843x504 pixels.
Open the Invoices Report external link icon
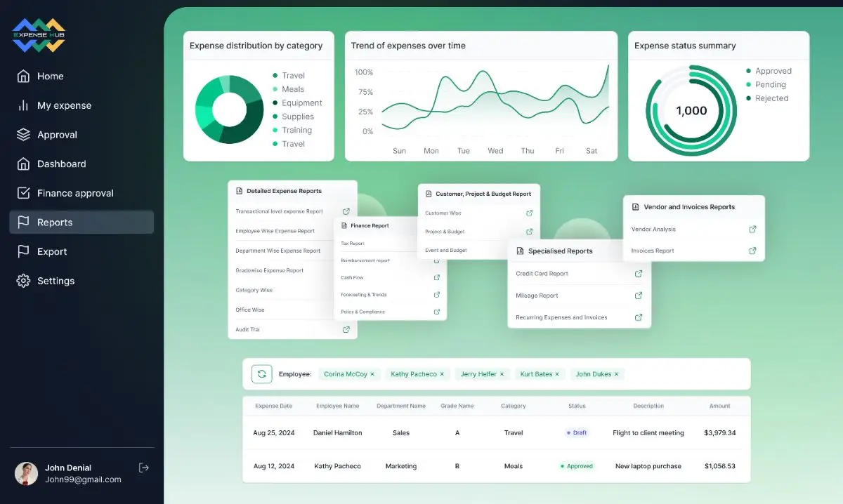pos(752,251)
